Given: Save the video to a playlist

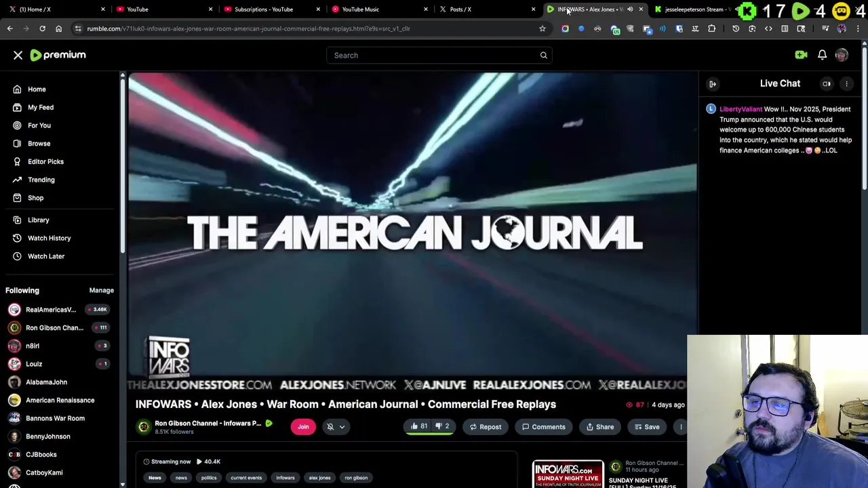Looking at the screenshot, I should pyautogui.click(x=647, y=427).
